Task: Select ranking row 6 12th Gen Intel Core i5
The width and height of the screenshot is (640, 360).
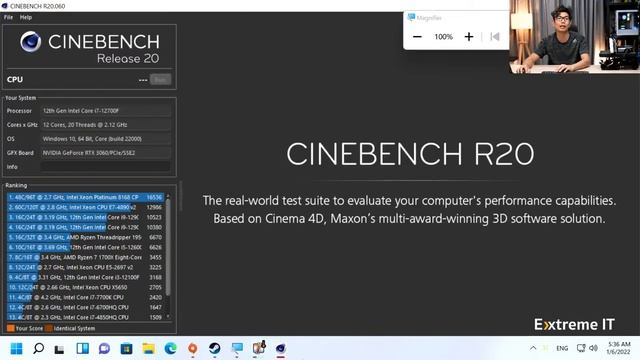Action: click(85, 247)
